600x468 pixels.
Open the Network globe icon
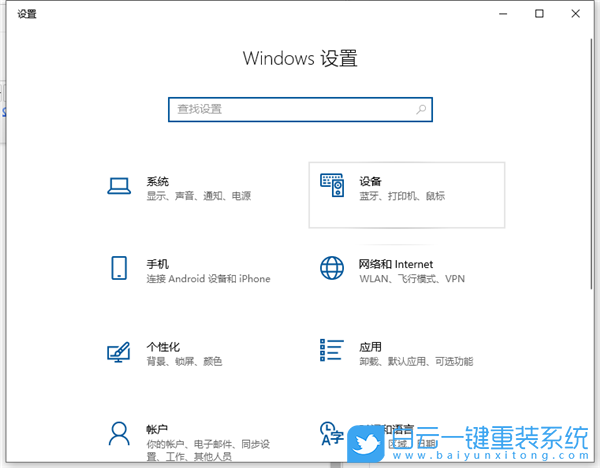332,268
